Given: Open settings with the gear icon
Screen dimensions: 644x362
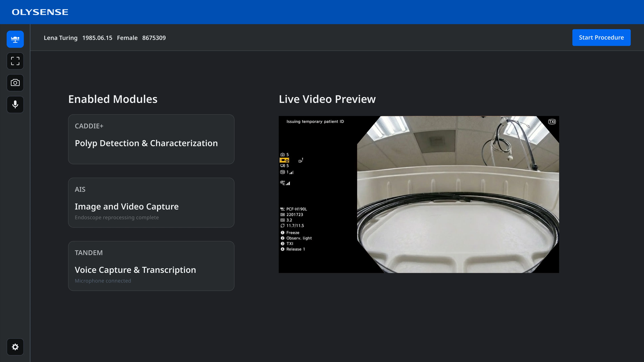Looking at the screenshot, I should point(15,347).
